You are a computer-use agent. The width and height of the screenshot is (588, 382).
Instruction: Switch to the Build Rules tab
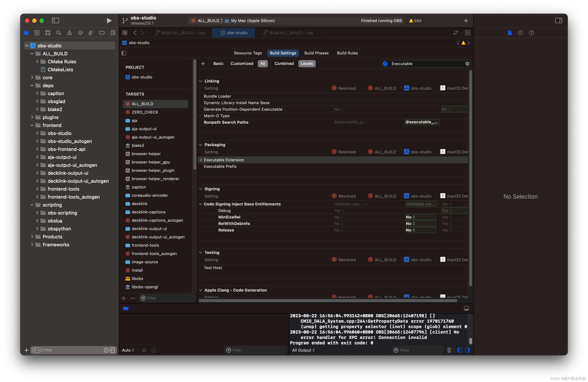tap(347, 53)
